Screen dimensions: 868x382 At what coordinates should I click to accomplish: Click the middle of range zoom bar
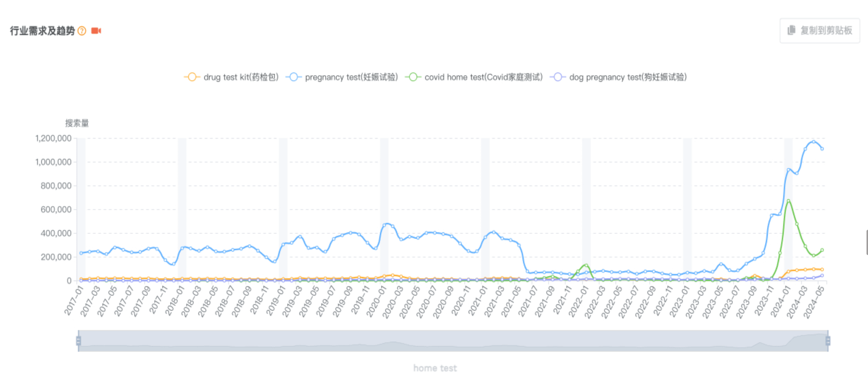coord(453,341)
